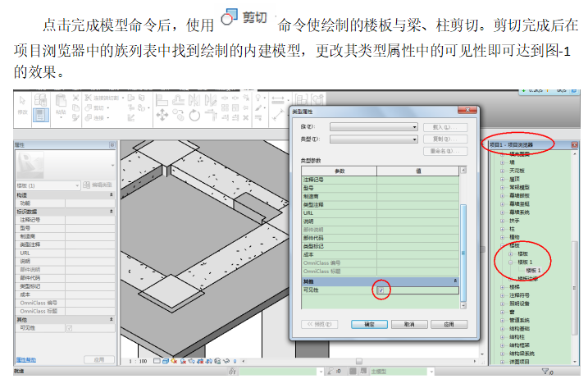Click the 重命名 button
Viewport: 588px width, 388px height.
(x=445, y=151)
